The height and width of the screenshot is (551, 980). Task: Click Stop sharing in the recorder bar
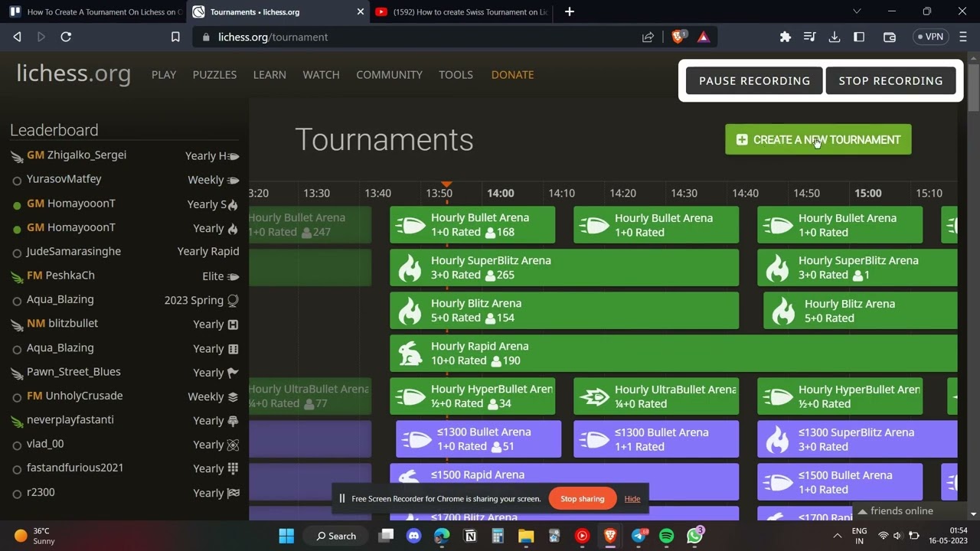point(582,499)
